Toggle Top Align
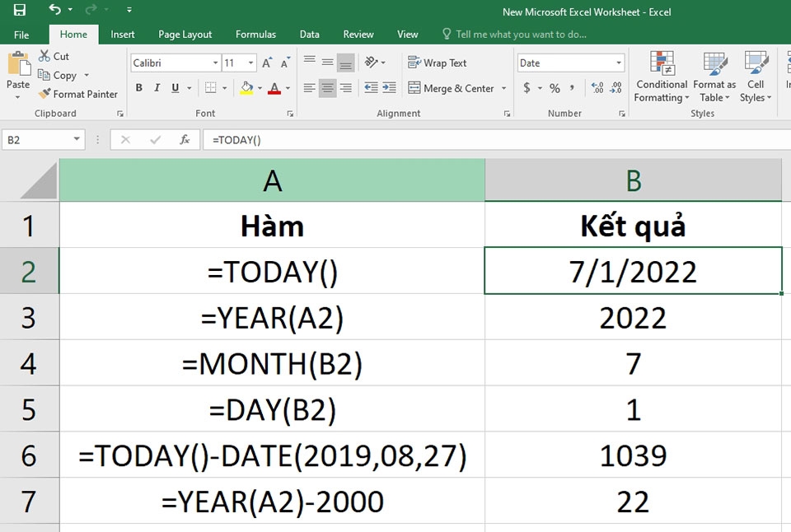Screen dimensions: 791x532 (310, 62)
